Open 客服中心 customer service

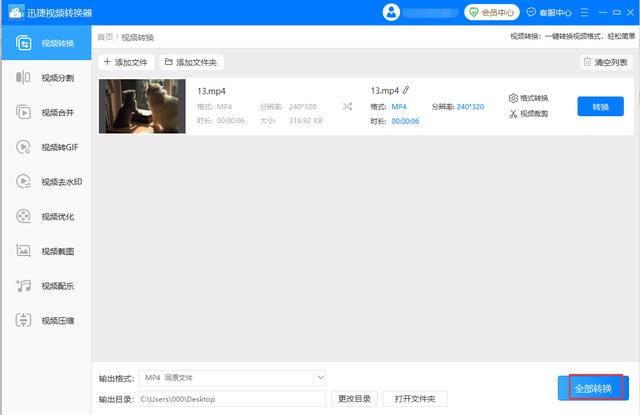[x=549, y=13]
